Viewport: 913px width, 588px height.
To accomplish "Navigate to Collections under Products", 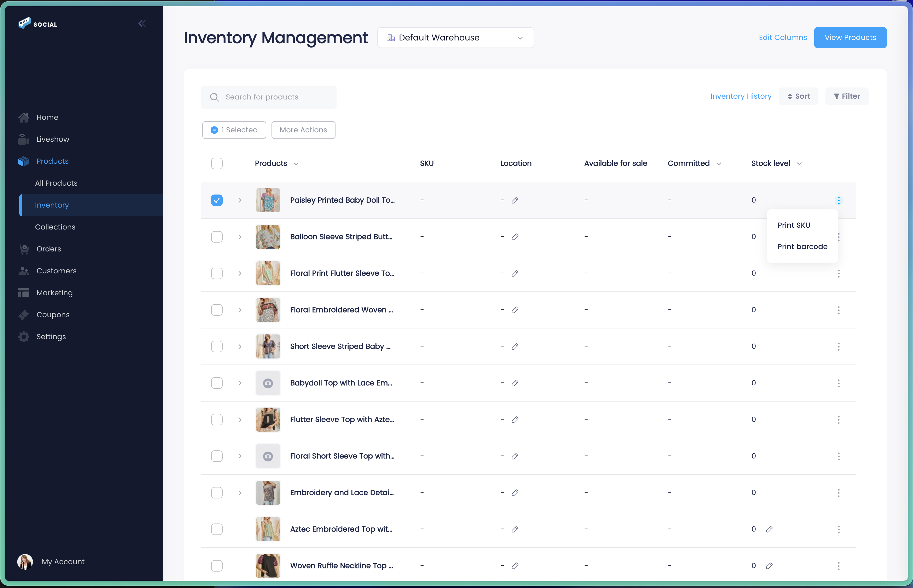I will click(55, 226).
